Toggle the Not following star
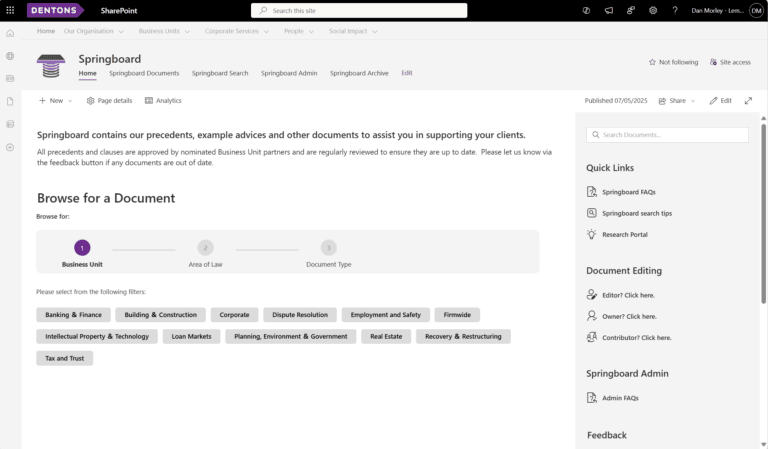 [x=673, y=62]
